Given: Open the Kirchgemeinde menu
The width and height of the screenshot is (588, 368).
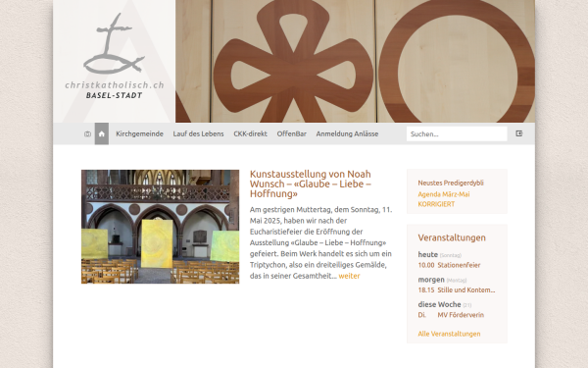Looking at the screenshot, I should coord(139,133).
